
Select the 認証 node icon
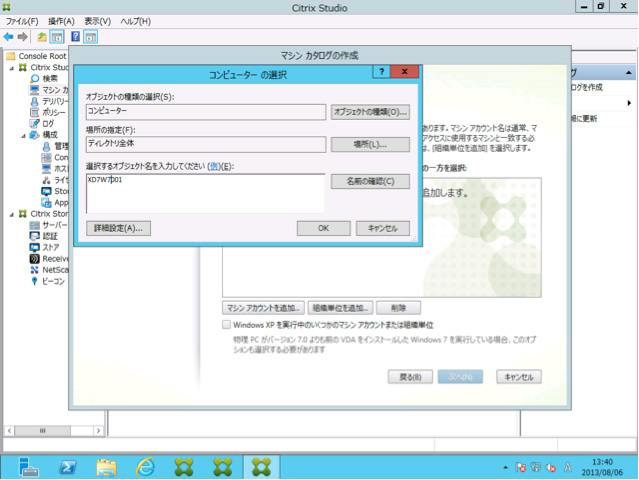coord(35,236)
